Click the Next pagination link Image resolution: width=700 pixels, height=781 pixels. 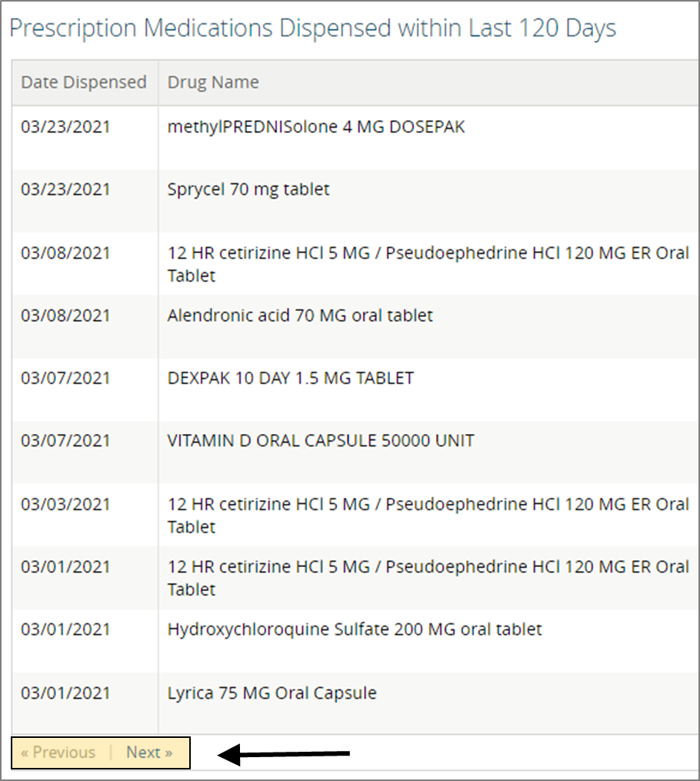pos(149,753)
